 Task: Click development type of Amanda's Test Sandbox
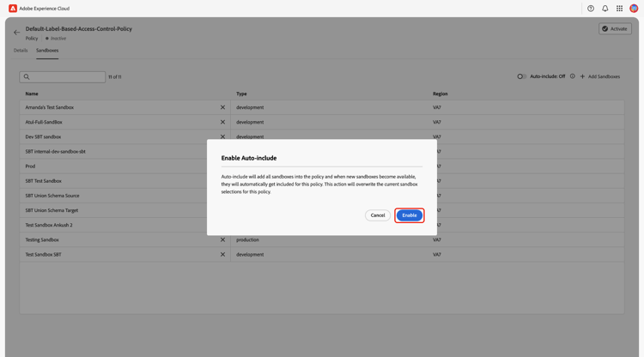250,107
